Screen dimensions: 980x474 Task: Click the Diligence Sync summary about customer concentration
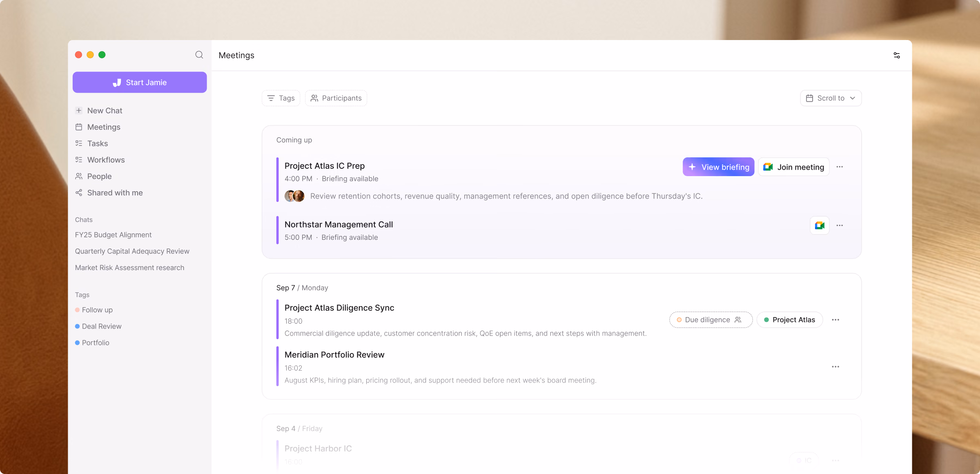[x=465, y=333]
